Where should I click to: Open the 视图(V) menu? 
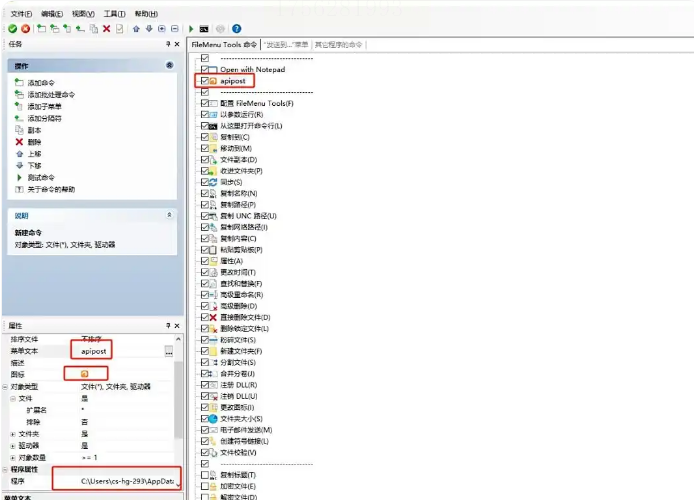pos(83,14)
